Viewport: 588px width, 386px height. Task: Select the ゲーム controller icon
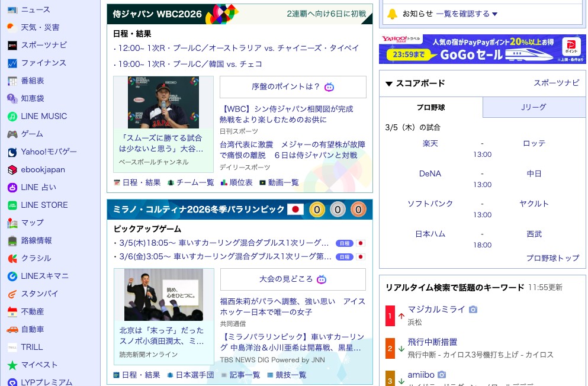(x=12, y=134)
